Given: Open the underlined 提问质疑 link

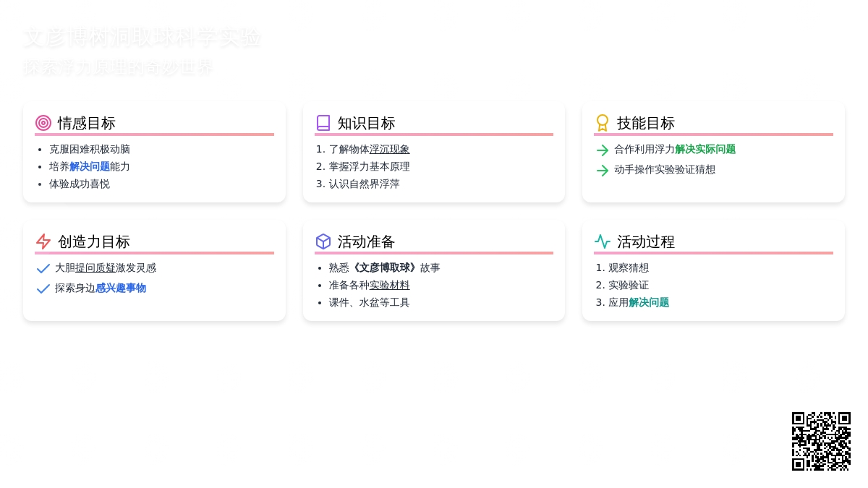Looking at the screenshot, I should point(95,268).
